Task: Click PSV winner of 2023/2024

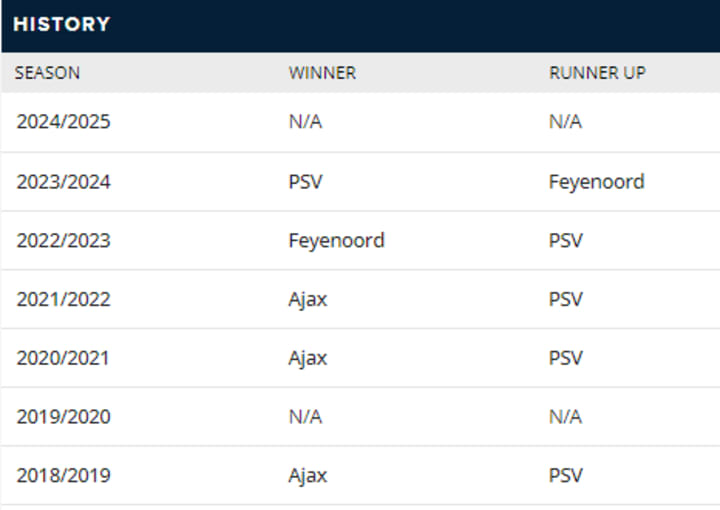Action: 305,182
